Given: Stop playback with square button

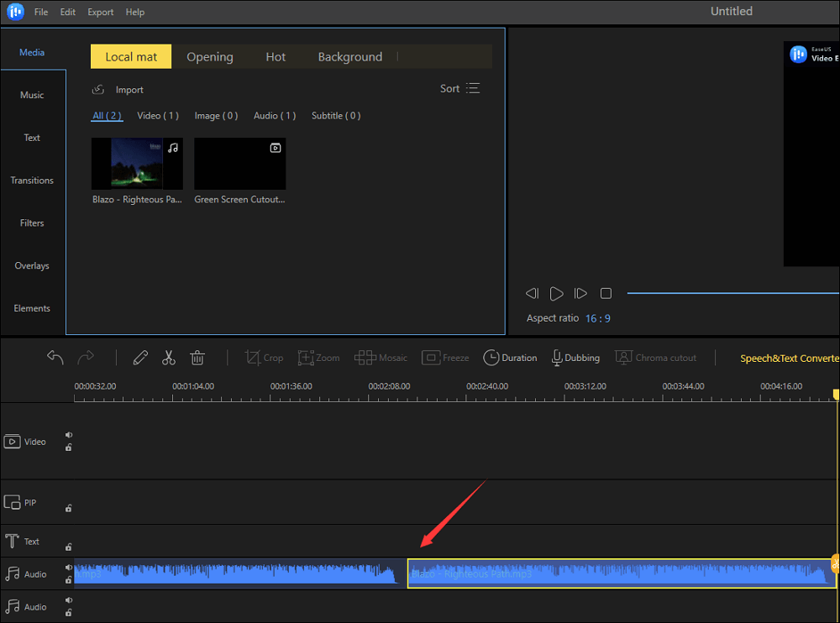Looking at the screenshot, I should pyautogui.click(x=606, y=293).
